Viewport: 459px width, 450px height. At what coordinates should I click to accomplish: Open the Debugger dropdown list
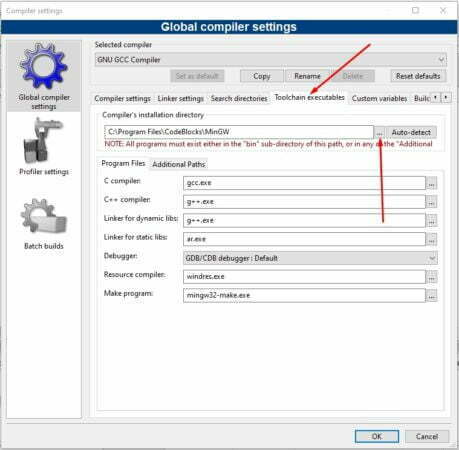432,258
